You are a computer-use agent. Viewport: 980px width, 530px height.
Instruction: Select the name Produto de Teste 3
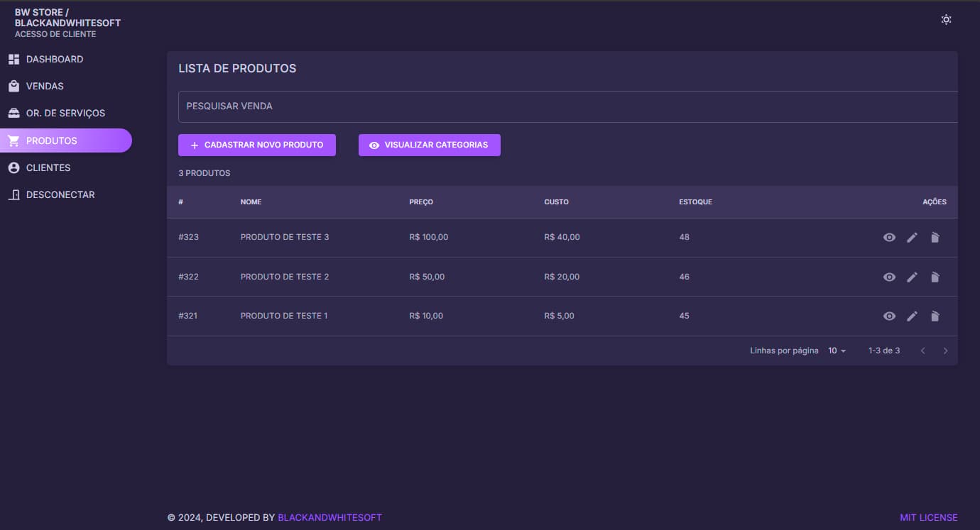pos(285,237)
